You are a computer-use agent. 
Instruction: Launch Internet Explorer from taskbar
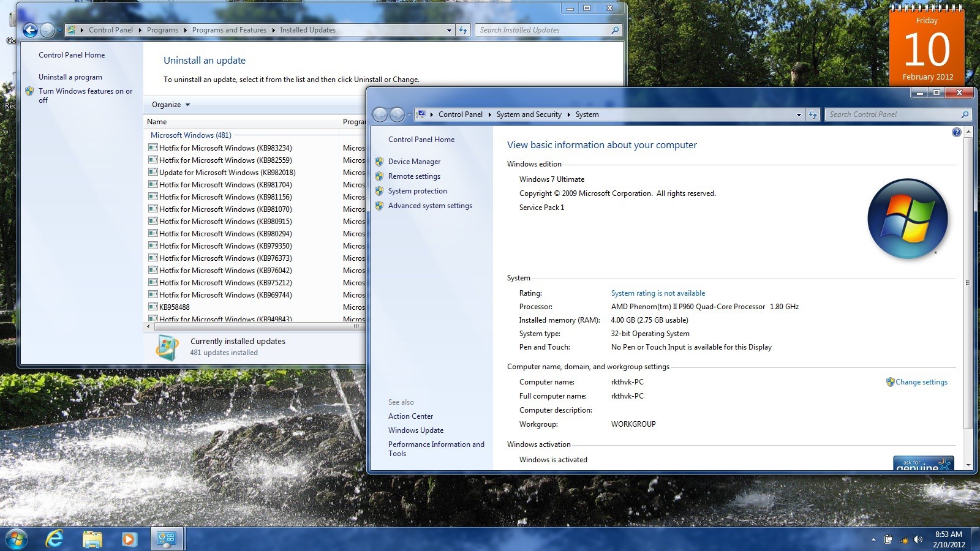click(x=55, y=539)
